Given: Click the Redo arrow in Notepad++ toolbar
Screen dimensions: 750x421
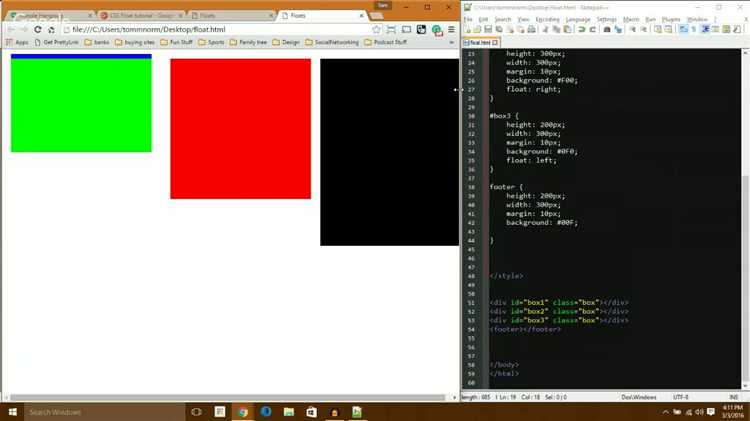Looking at the screenshot, I should pyautogui.click(x=593, y=29).
